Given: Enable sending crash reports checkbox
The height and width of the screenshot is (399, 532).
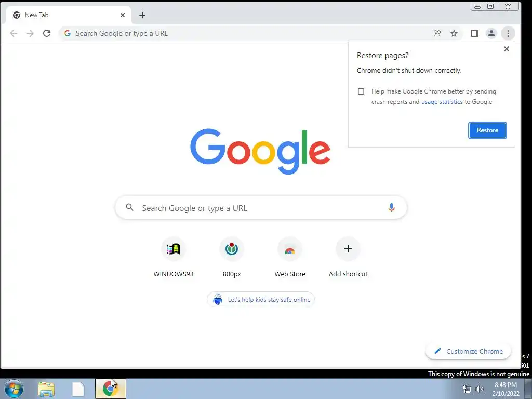Looking at the screenshot, I should click(x=361, y=91).
